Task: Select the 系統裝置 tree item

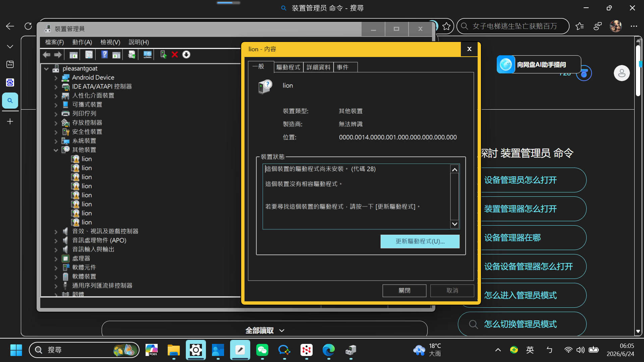Action: [x=84, y=141]
